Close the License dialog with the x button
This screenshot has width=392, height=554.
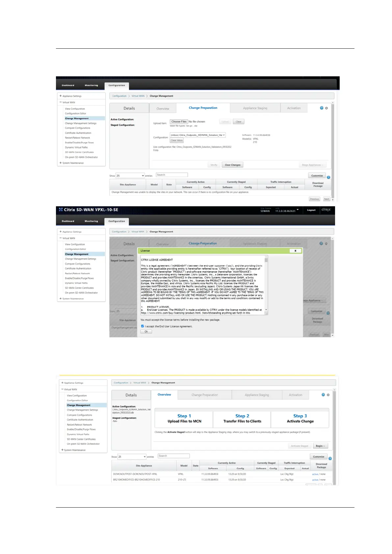(x=295, y=251)
